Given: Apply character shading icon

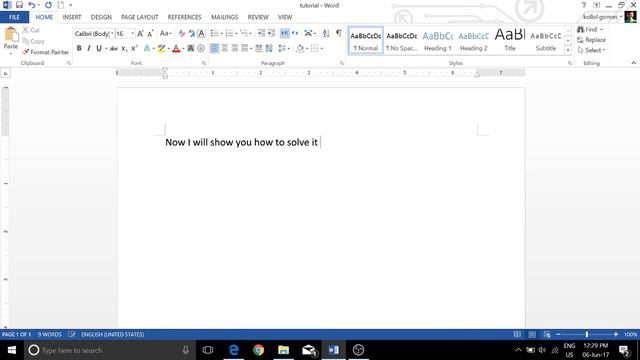Looking at the screenshot, I should click(191, 48).
